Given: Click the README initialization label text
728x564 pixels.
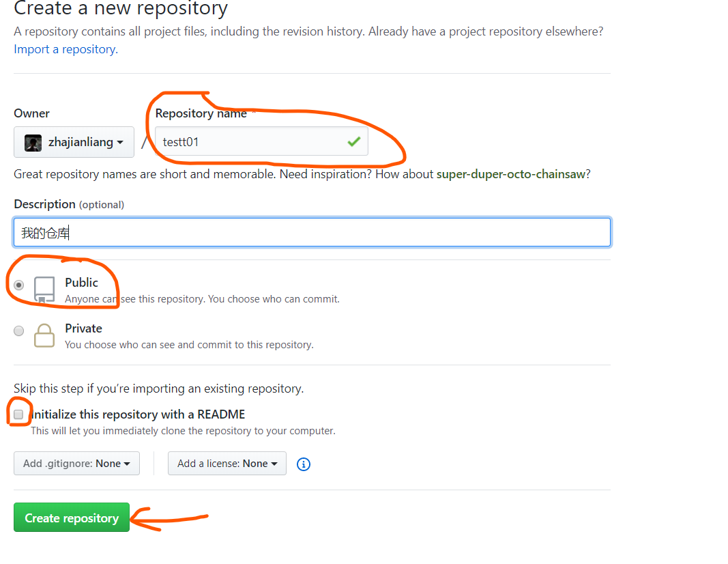Looking at the screenshot, I should 138,414.
